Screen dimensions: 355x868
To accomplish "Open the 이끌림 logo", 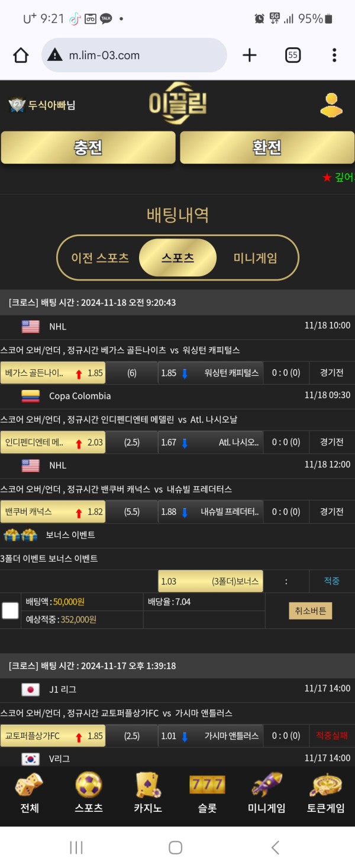I will (x=177, y=104).
